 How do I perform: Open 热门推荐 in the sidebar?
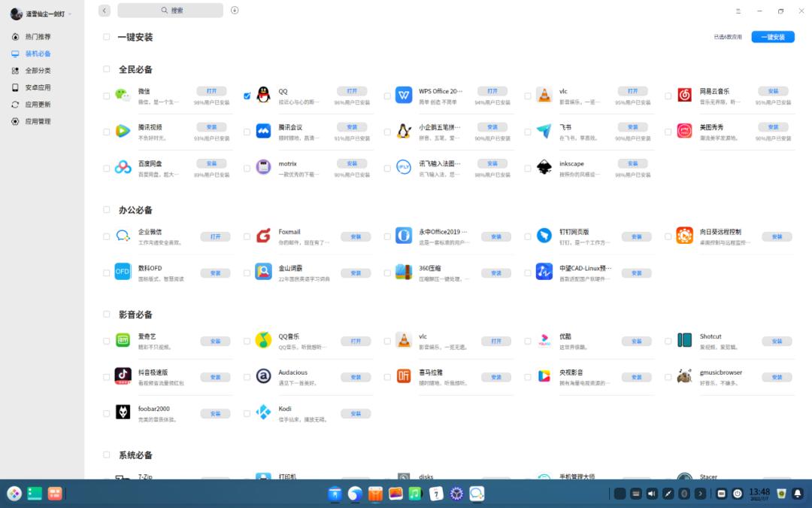[38, 37]
